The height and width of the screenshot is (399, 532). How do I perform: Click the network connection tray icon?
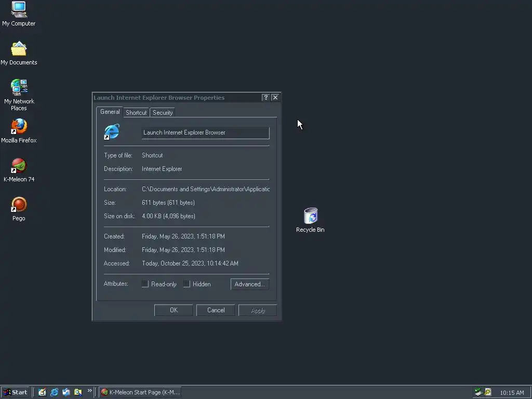click(478, 392)
